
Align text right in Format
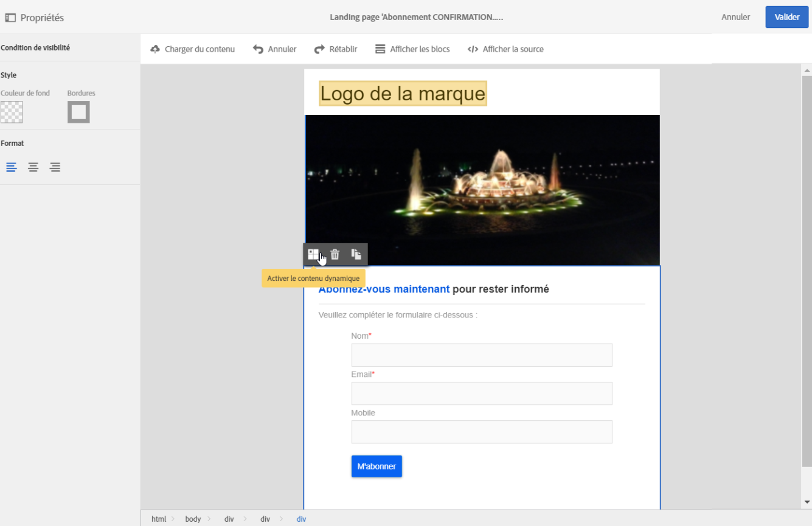click(x=55, y=167)
